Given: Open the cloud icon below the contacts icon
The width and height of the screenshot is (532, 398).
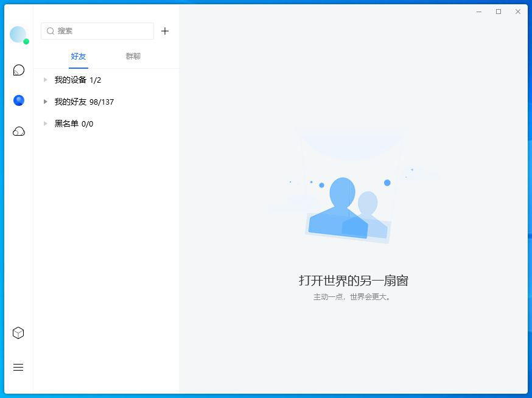Looking at the screenshot, I should pos(18,131).
